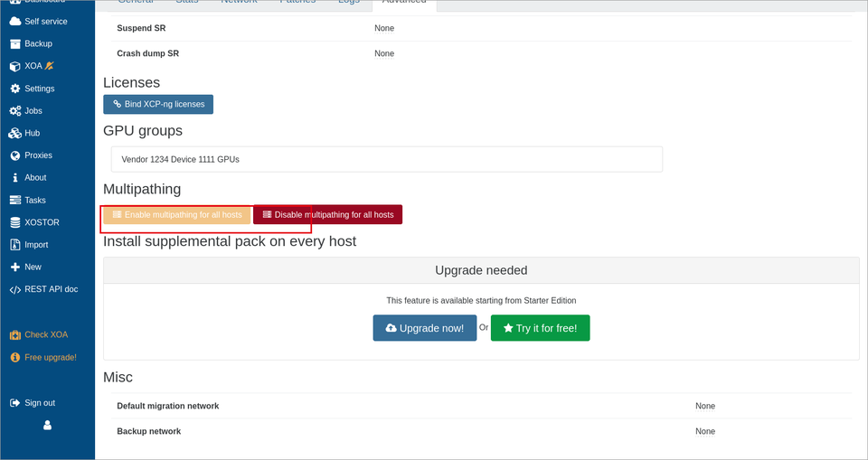This screenshot has width=868, height=460.
Task: Click the Import file icon
Action: tap(15, 245)
